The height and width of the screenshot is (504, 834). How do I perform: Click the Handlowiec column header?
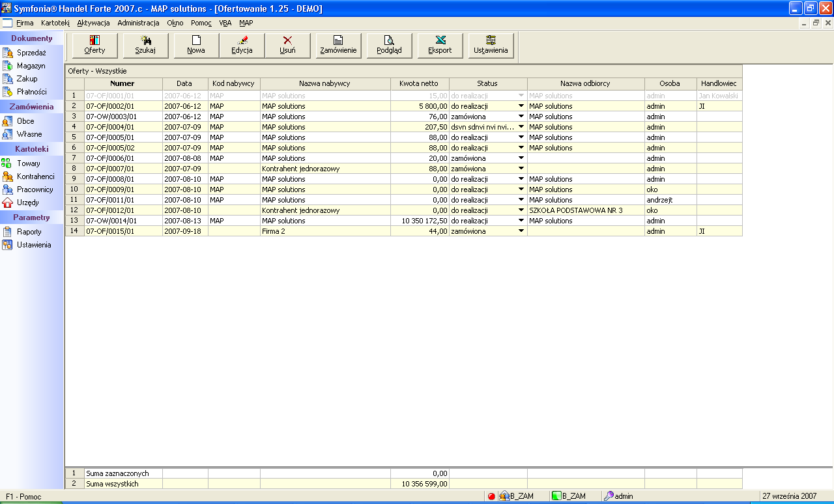click(719, 84)
